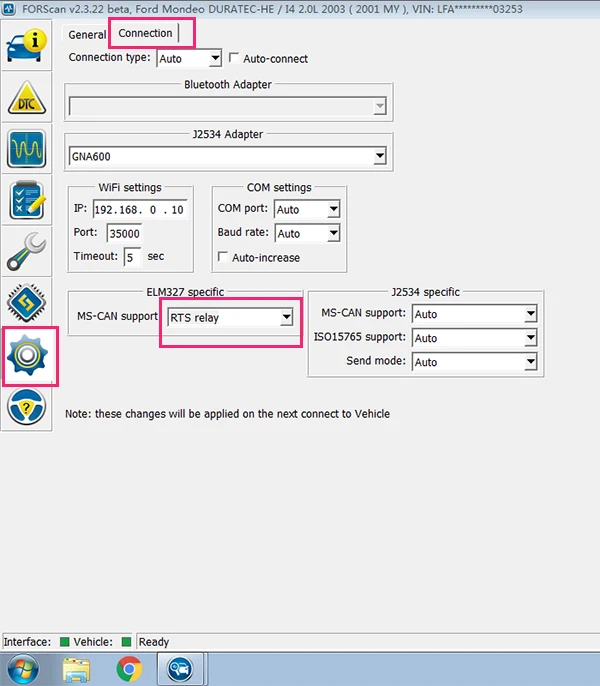Enable the Auto-increase checkbox
Screen dimensions: 600x686
(223, 256)
